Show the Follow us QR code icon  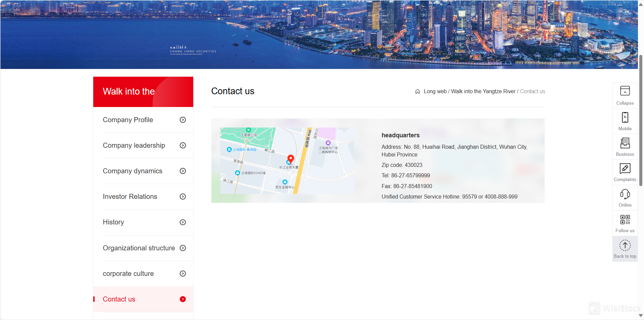625,220
